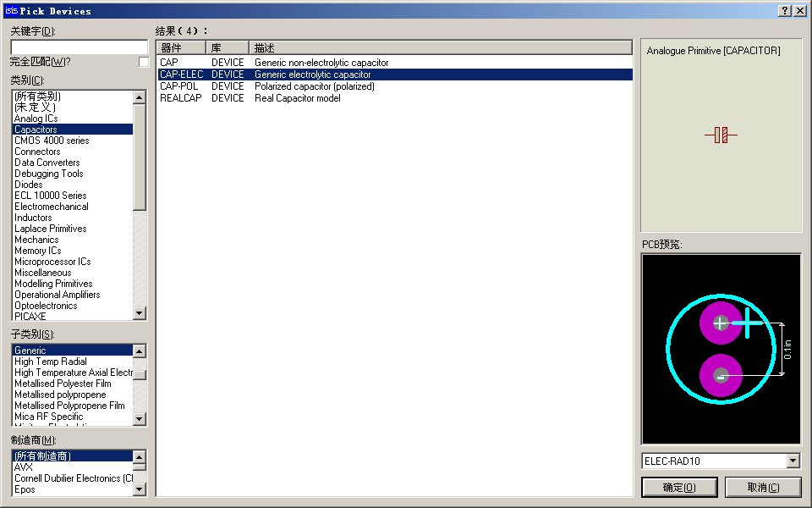Select the CAP-POL device row

tap(395, 86)
